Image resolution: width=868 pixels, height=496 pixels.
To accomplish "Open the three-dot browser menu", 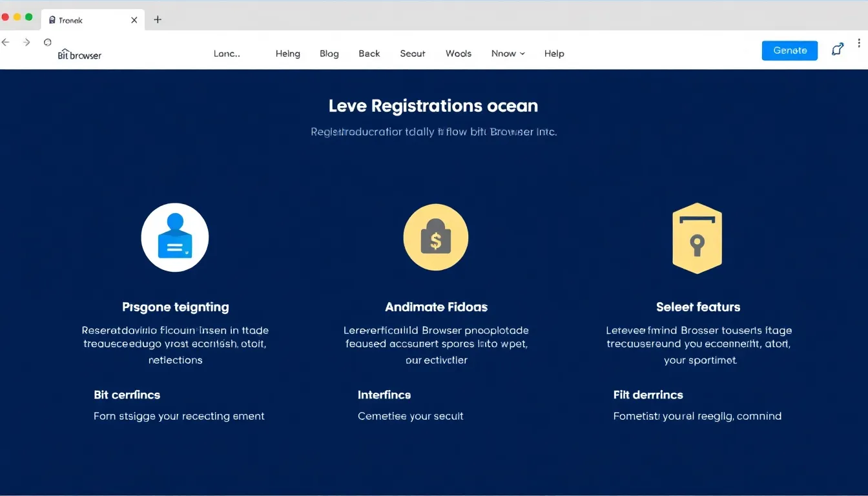I will pyautogui.click(x=858, y=43).
